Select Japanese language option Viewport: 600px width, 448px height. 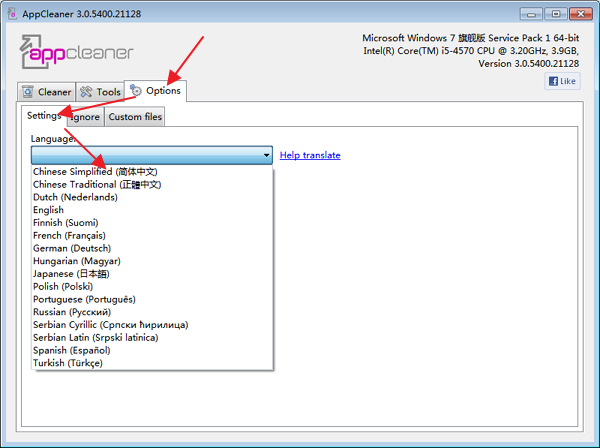pos(152,274)
